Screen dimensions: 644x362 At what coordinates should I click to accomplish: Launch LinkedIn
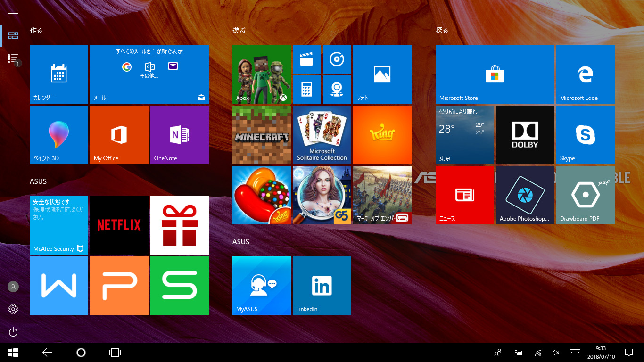(322, 286)
